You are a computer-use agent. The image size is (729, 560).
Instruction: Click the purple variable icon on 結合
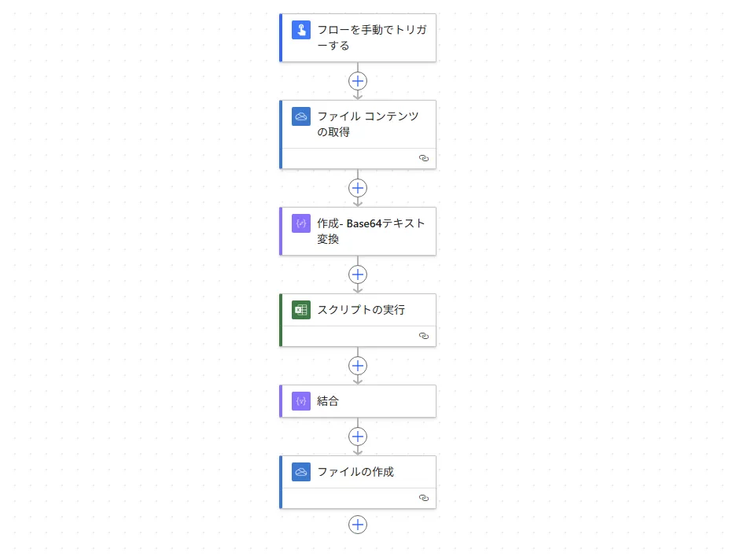pyautogui.click(x=301, y=401)
